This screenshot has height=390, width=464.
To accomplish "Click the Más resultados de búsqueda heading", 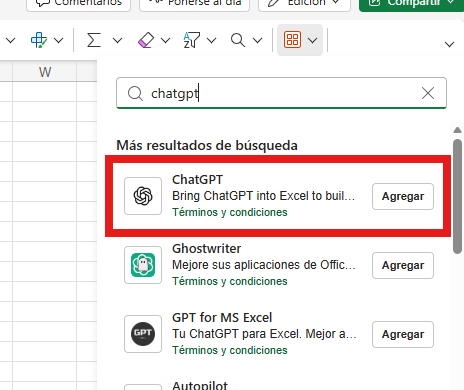I will click(x=207, y=145).
